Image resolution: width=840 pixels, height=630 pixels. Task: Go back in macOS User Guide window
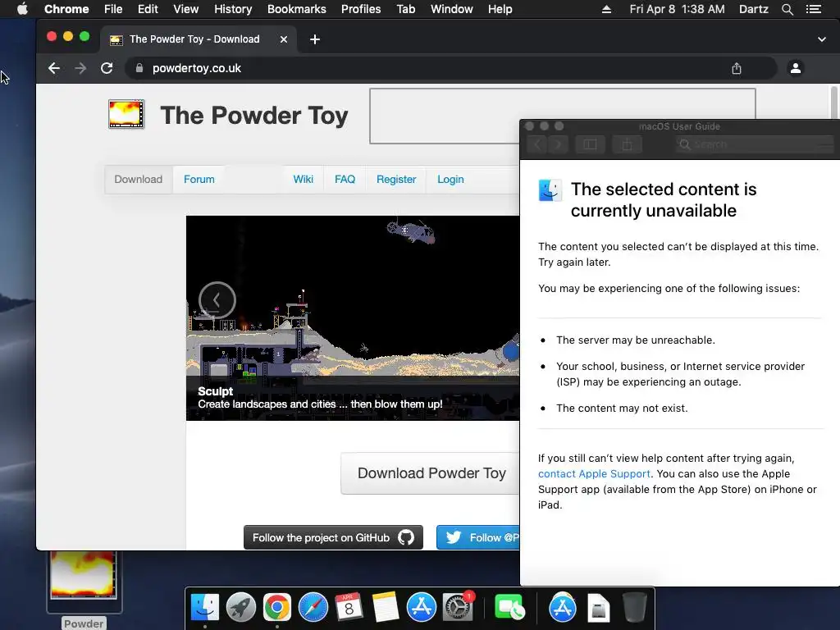tap(538, 144)
